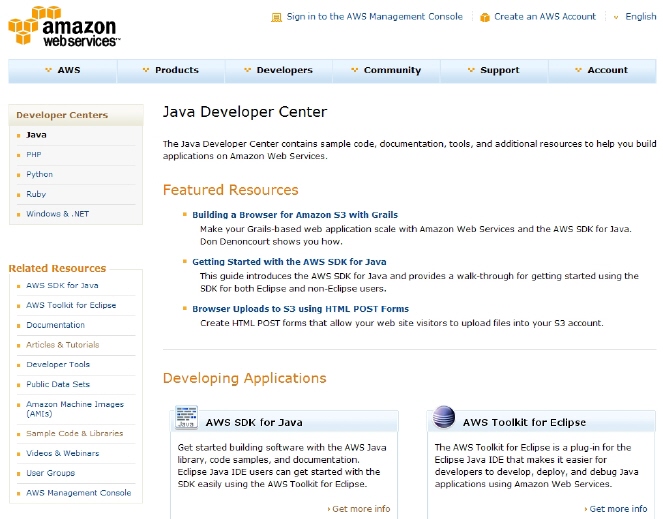Click the orange box icon beside Create an AWS Account
The image size is (663, 519).
[x=485, y=17]
